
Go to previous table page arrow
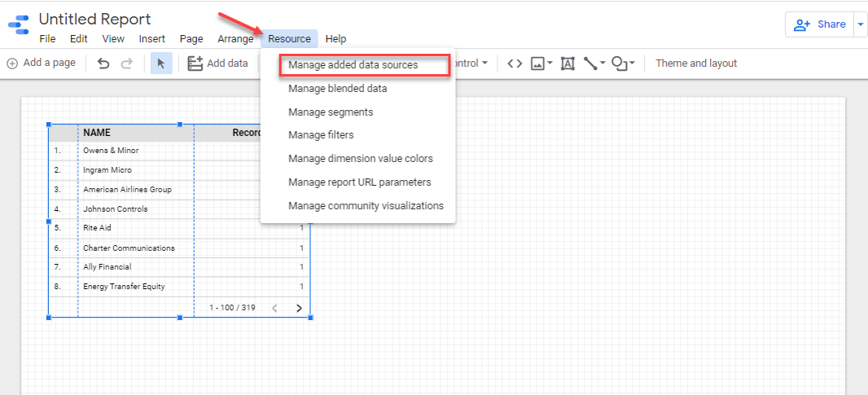pyautogui.click(x=274, y=308)
